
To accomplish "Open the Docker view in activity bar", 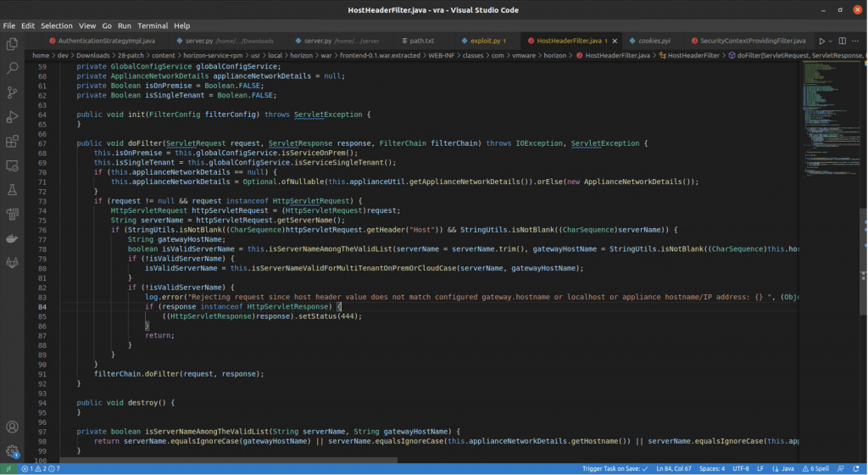I will point(12,239).
